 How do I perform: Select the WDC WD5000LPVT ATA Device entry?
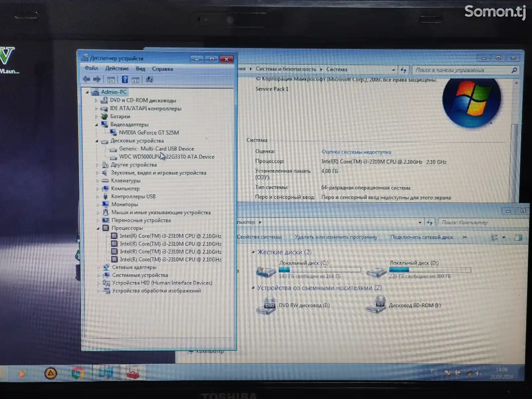click(x=167, y=157)
